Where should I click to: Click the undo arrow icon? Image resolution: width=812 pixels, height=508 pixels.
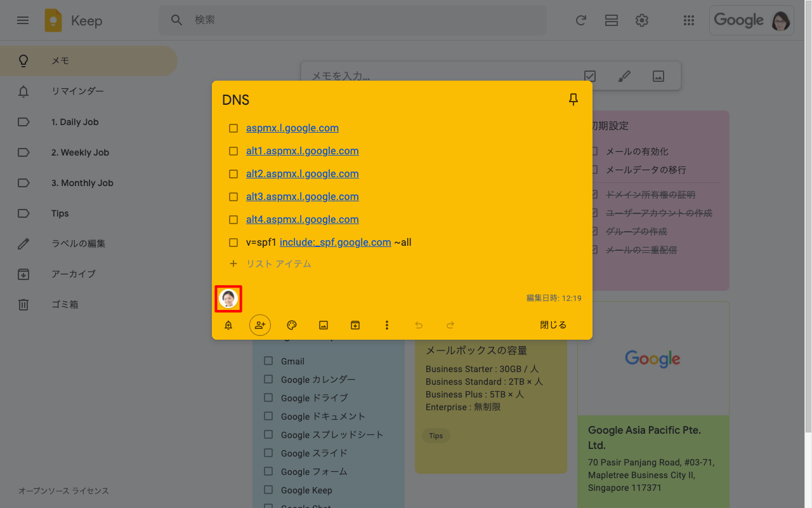(x=419, y=325)
